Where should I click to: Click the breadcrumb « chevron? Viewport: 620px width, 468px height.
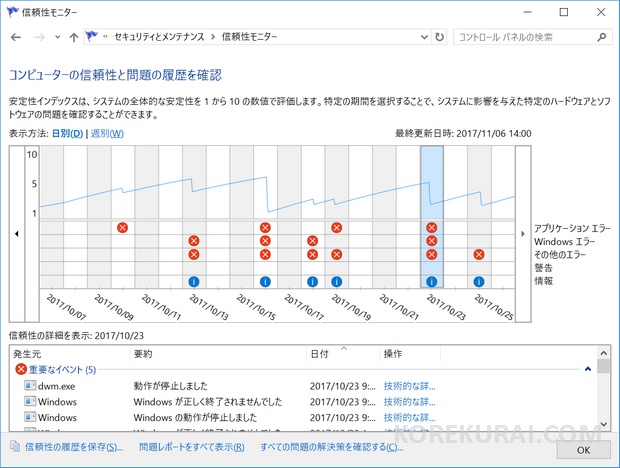click(x=106, y=37)
